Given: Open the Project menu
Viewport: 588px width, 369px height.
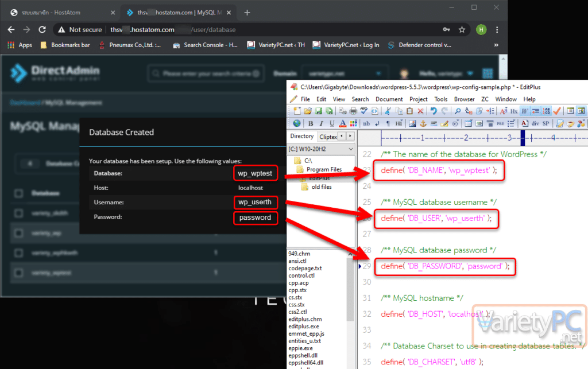Looking at the screenshot, I should point(419,99).
